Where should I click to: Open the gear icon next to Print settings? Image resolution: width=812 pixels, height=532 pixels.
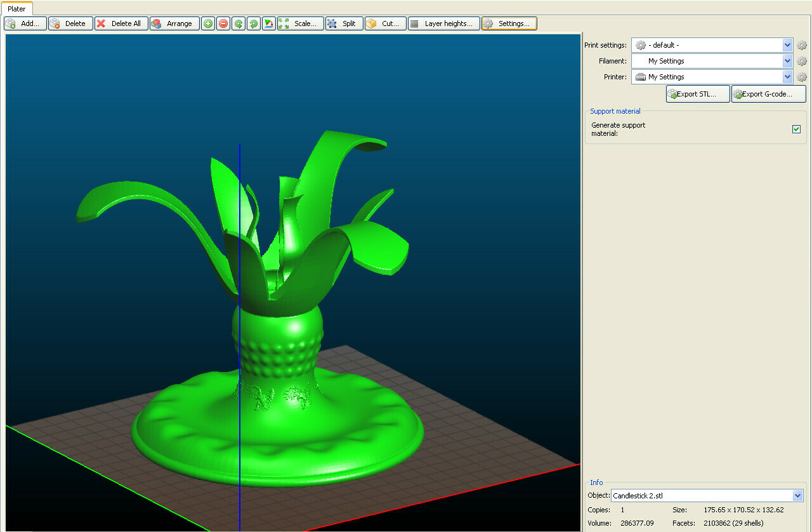click(x=802, y=45)
